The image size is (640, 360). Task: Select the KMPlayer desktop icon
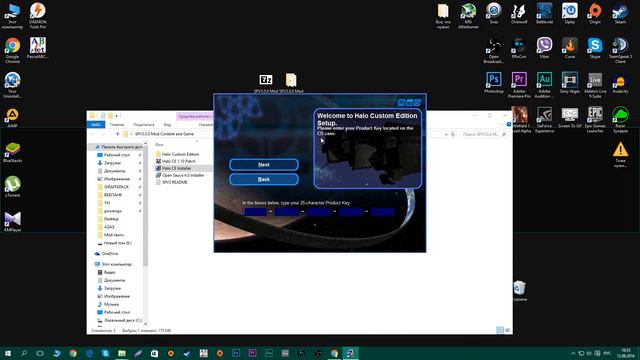pos(12,222)
